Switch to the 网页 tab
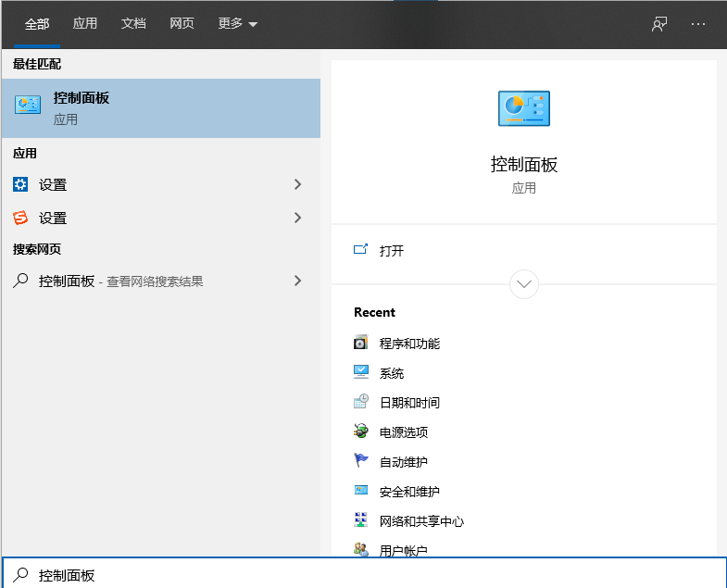This screenshot has height=588, width=727. pos(182,24)
